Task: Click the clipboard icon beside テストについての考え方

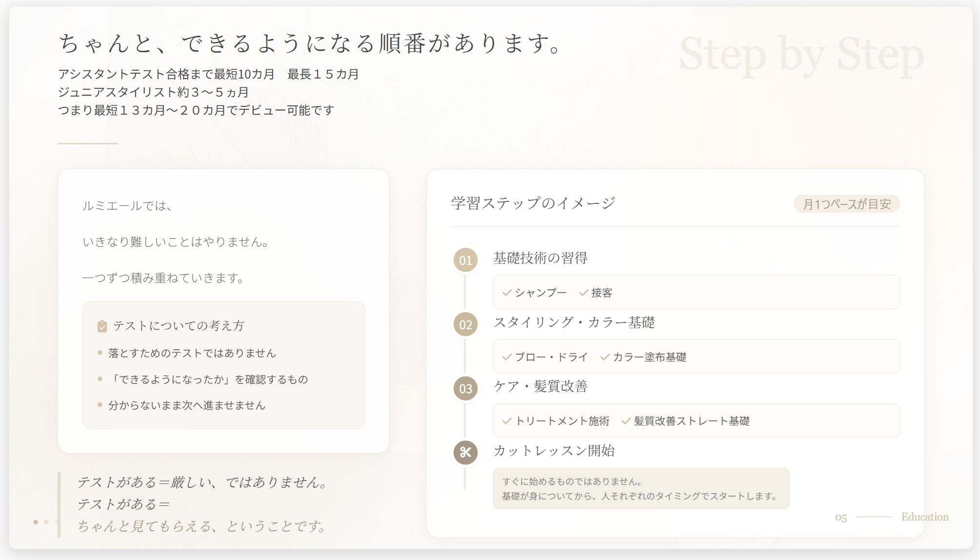Action: pyautogui.click(x=102, y=326)
